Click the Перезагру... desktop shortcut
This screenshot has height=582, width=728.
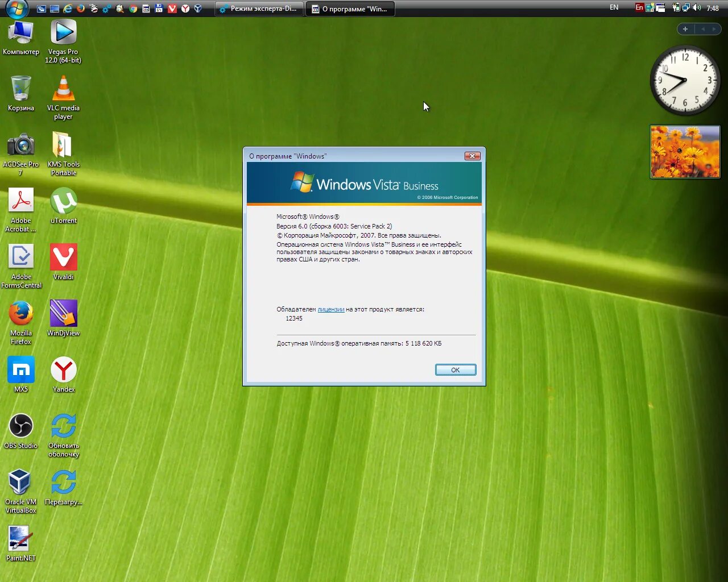(x=63, y=487)
